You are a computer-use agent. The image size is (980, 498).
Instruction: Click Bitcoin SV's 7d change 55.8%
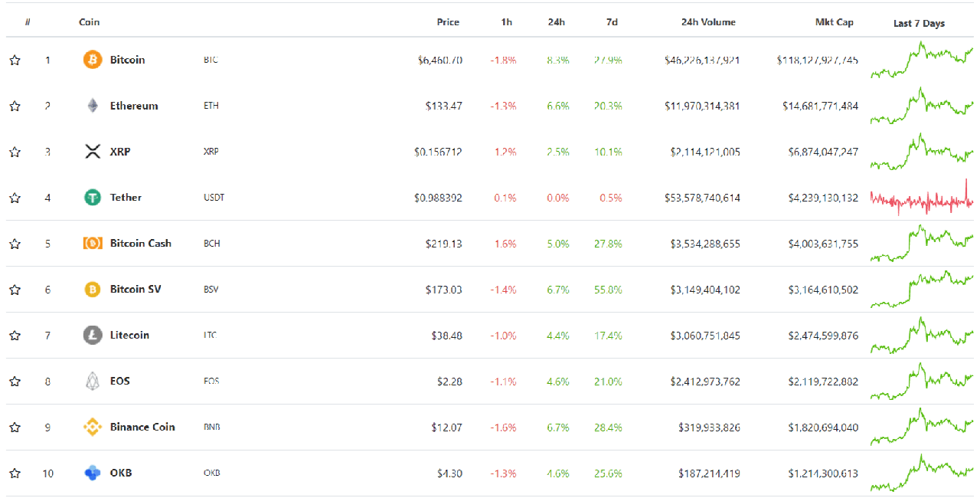coord(608,290)
